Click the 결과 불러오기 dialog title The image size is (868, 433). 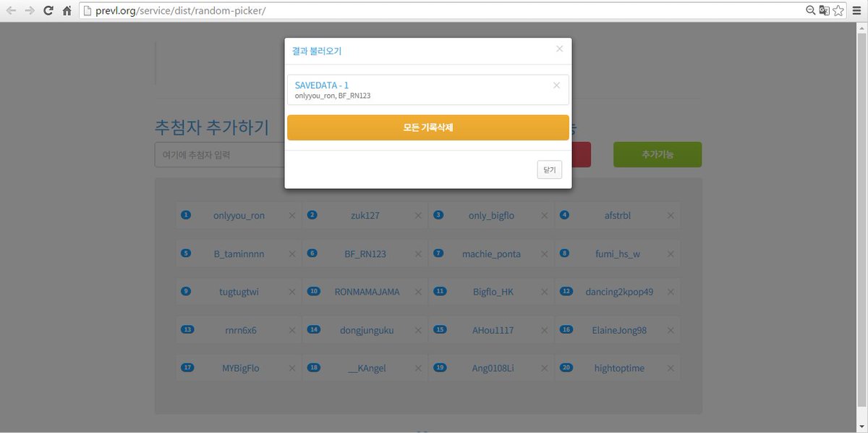pos(317,51)
